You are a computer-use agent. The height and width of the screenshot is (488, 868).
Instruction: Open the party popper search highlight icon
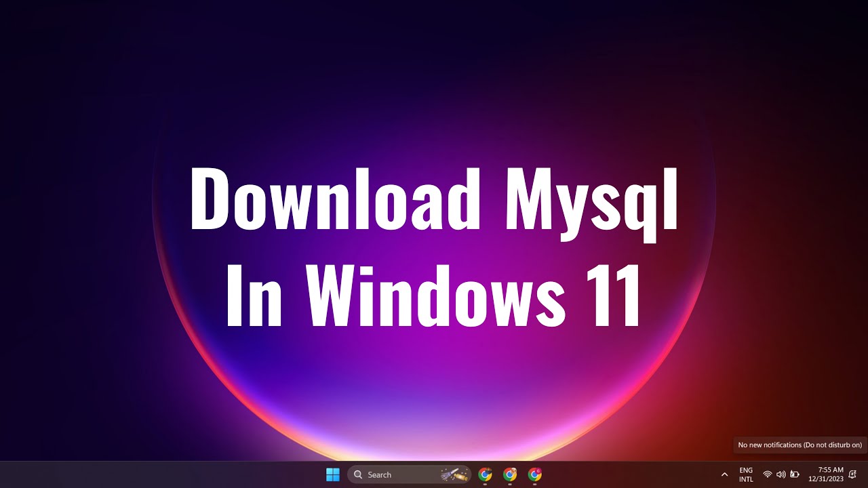pyautogui.click(x=454, y=474)
